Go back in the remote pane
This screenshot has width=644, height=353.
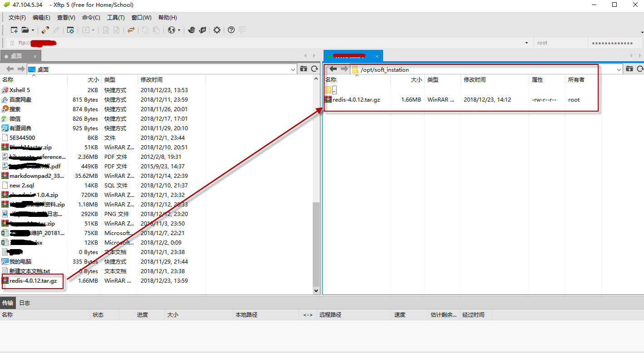pos(333,69)
